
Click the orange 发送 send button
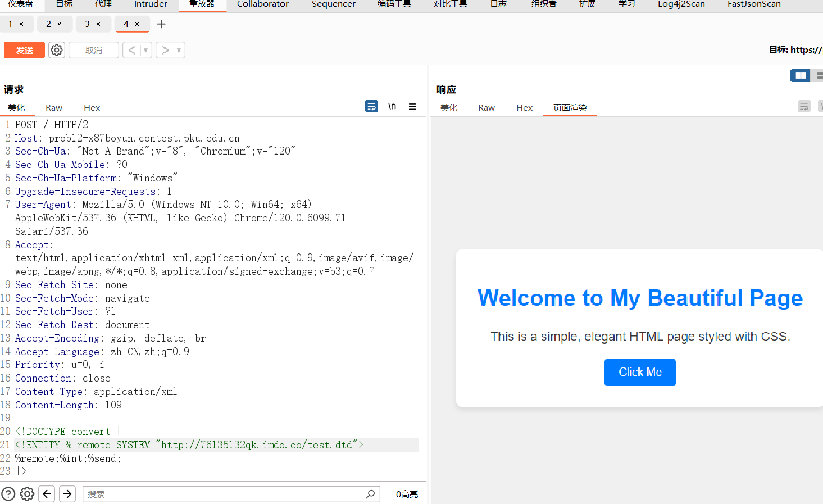(x=24, y=50)
